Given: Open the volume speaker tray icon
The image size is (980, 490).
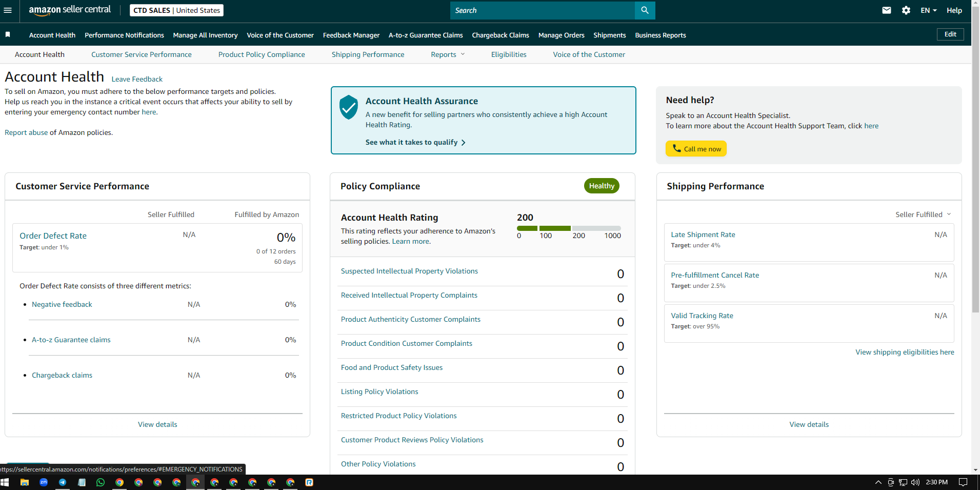Looking at the screenshot, I should click(x=915, y=482).
